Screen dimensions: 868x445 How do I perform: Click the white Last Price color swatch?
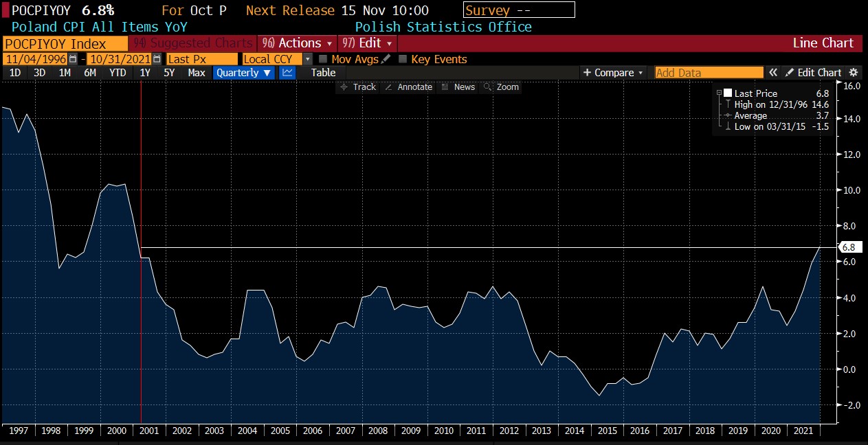click(728, 93)
